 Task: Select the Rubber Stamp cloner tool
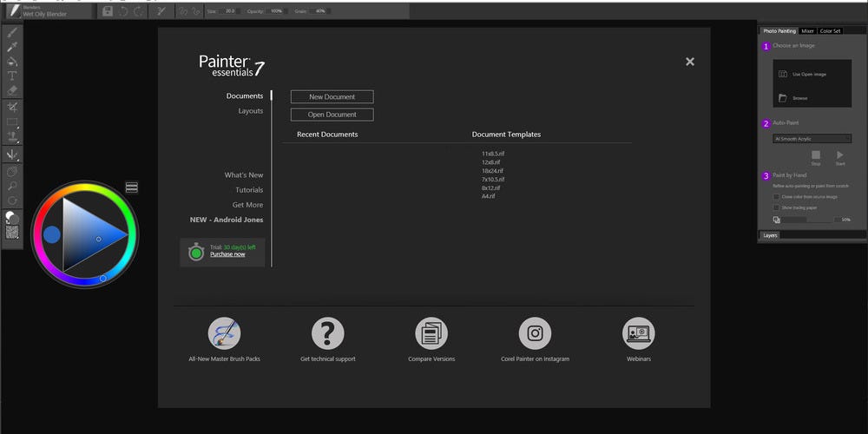(x=12, y=136)
